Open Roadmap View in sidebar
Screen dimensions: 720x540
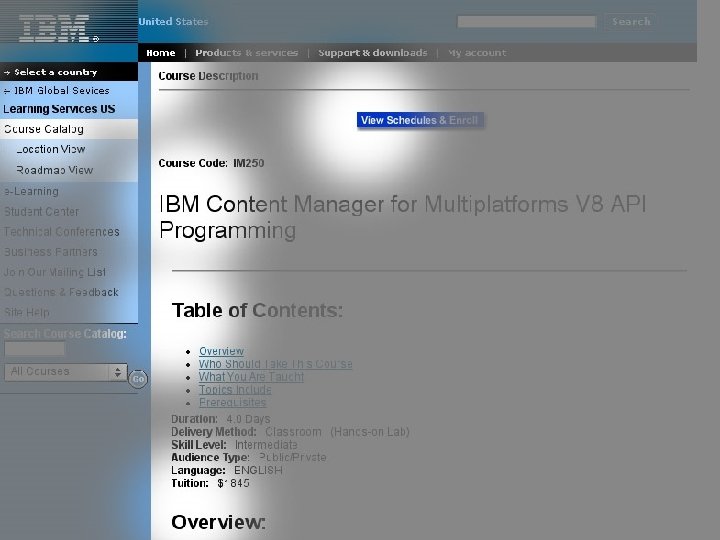click(55, 170)
